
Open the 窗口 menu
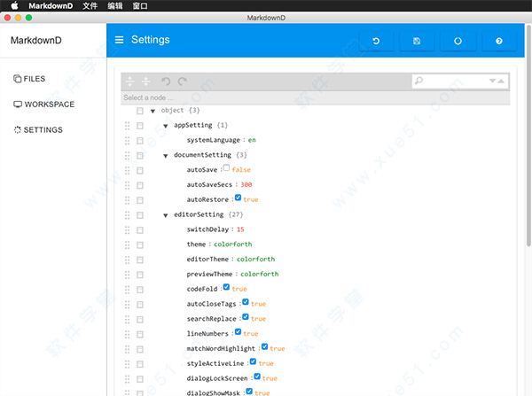[x=140, y=6]
